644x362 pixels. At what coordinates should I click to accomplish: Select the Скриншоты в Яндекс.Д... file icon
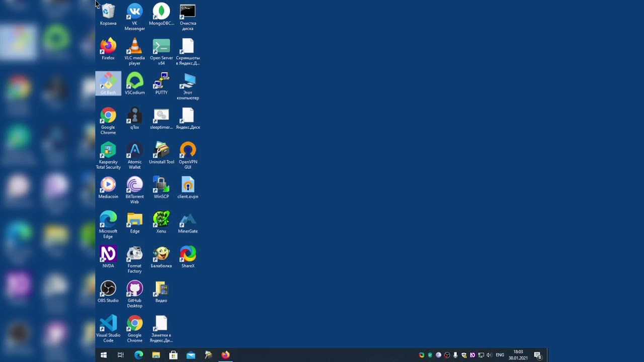(x=188, y=52)
